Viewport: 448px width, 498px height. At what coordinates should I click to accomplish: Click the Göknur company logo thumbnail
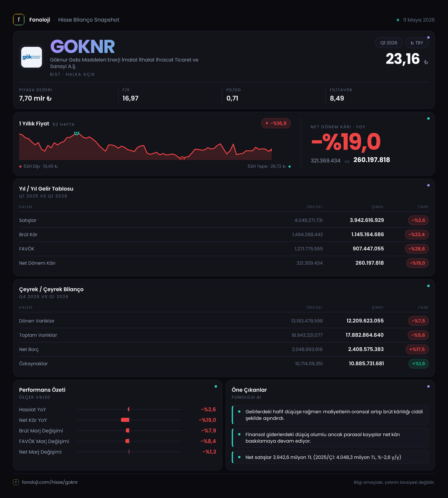tap(32, 57)
